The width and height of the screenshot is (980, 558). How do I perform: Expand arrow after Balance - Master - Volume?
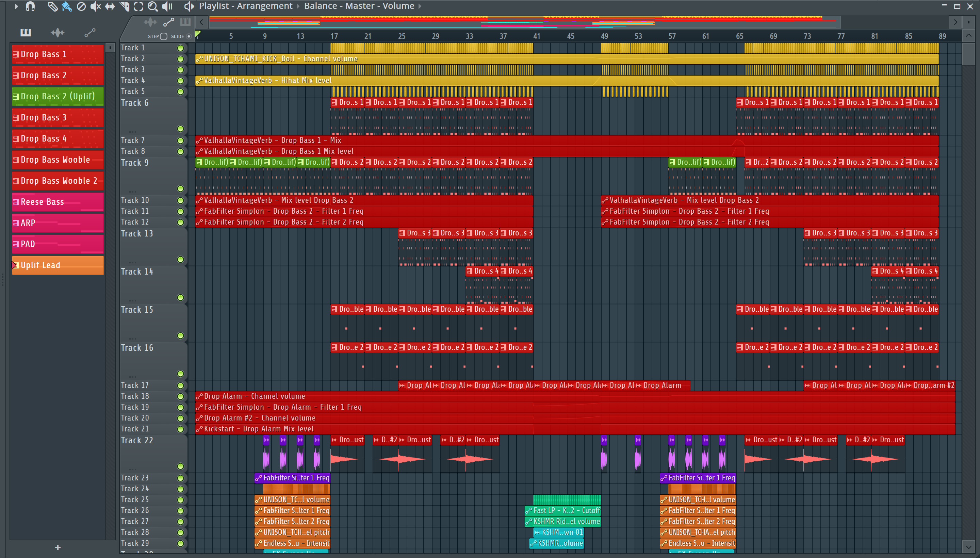(x=420, y=6)
